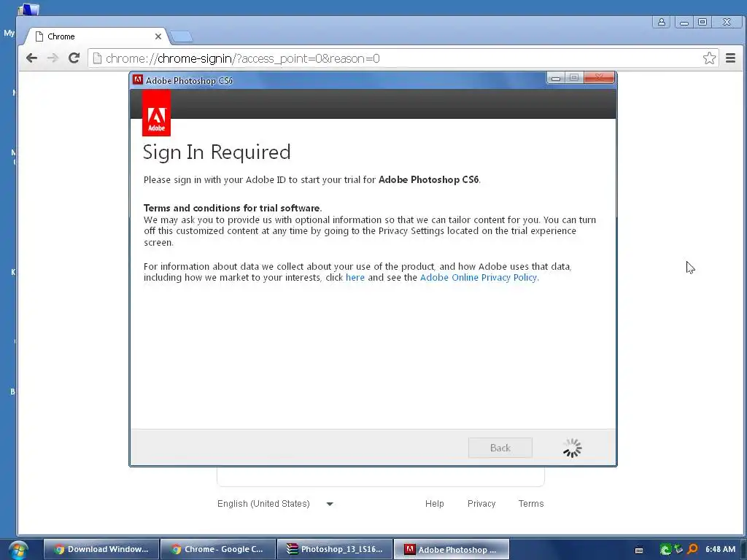
Task: Open the Help link on the sign-in page
Action: tap(435, 503)
